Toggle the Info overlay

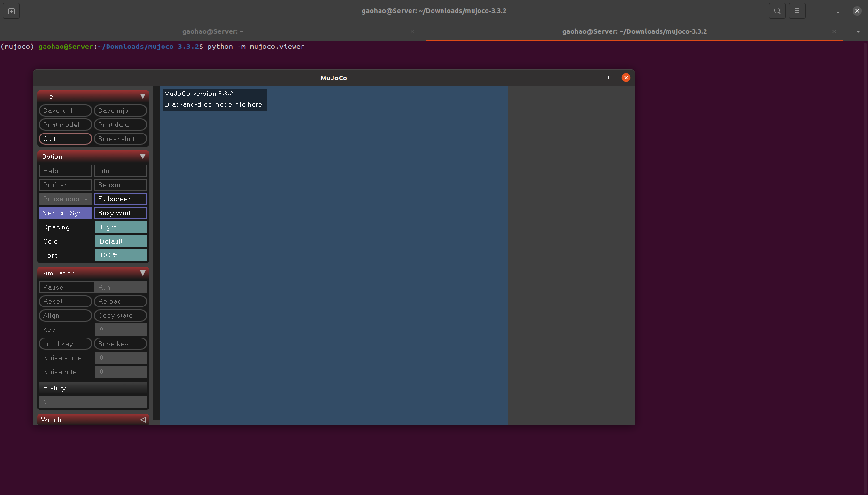point(120,171)
